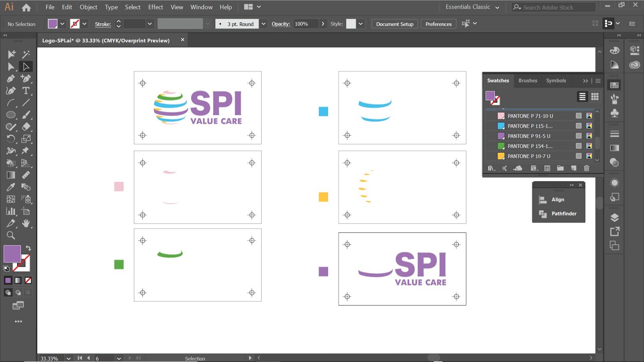Viewport: 644px width, 362px height.
Task: Open the Object menu
Action: pyautogui.click(x=89, y=7)
